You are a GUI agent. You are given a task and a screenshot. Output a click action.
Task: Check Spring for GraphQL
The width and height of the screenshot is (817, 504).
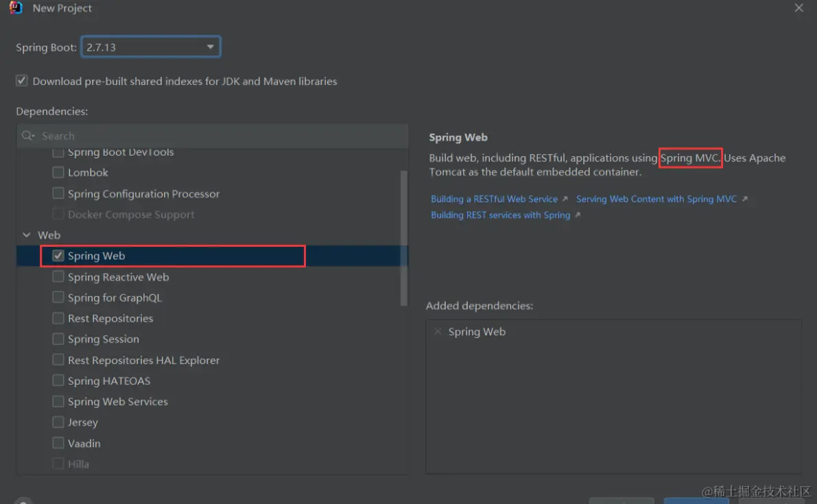(x=58, y=298)
